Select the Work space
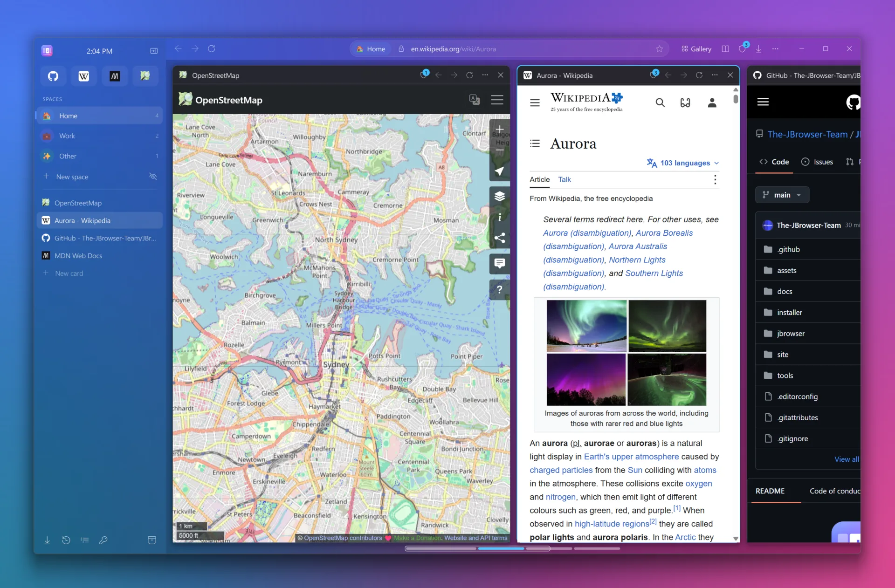The image size is (895, 588). pyautogui.click(x=99, y=136)
